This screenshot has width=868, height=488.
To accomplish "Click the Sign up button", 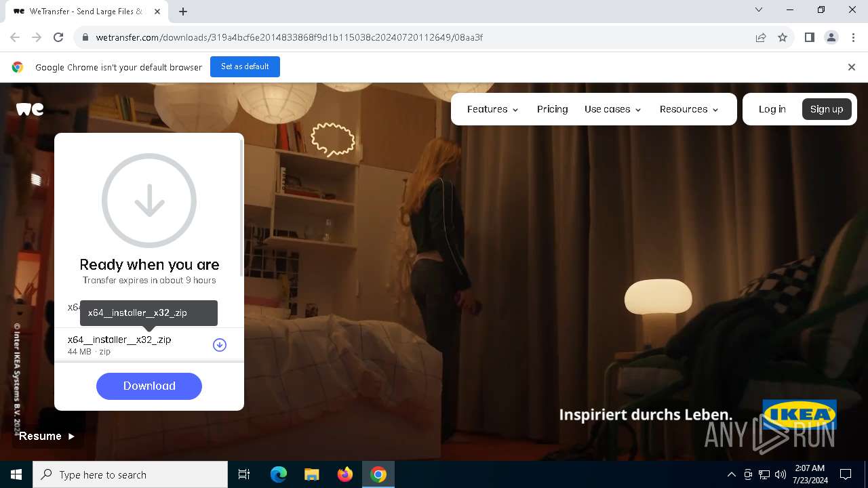I will point(827,109).
